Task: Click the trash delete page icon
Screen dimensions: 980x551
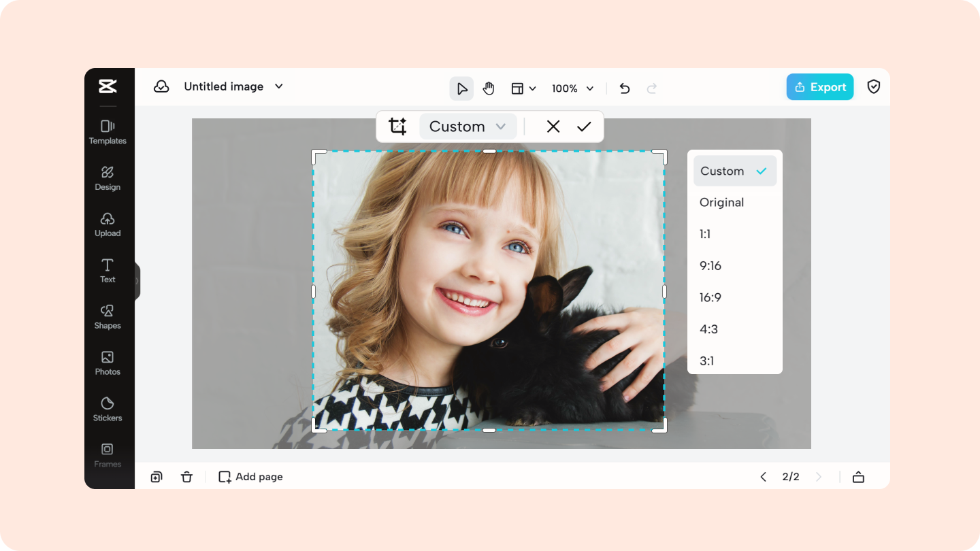Action: click(186, 477)
